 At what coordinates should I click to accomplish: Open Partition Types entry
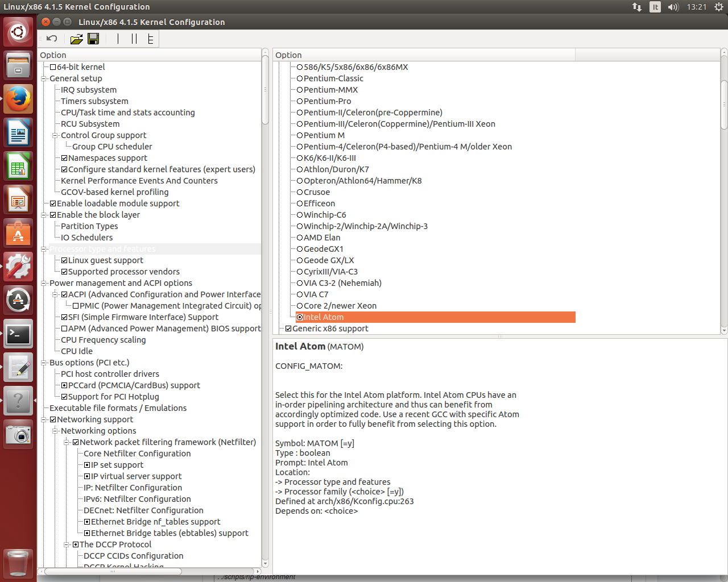click(x=89, y=226)
